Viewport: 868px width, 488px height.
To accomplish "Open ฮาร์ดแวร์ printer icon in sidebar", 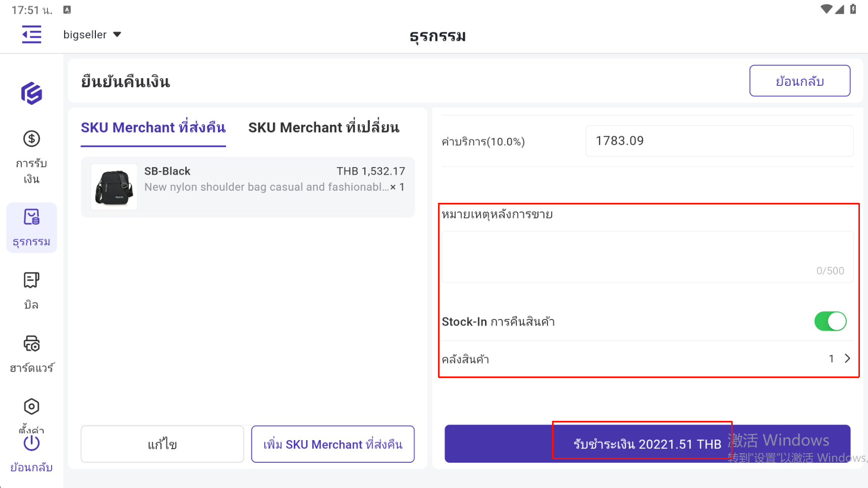I will coord(31,344).
